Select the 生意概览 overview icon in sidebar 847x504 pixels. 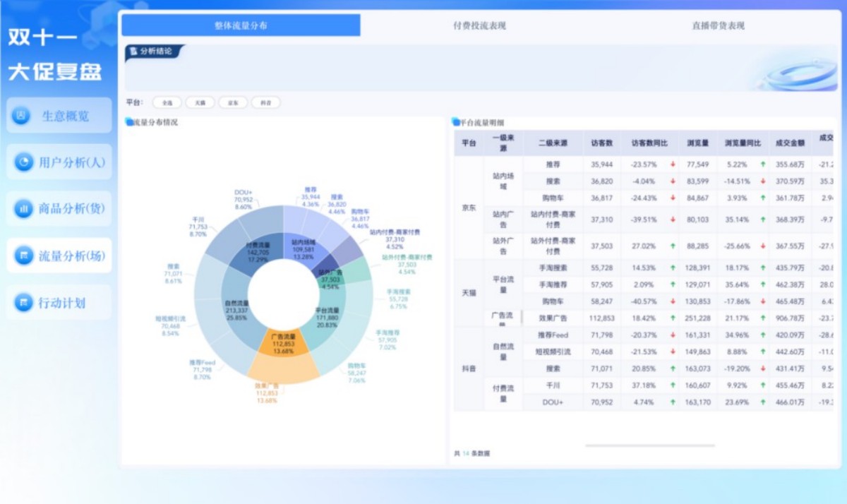click(x=20, y=116)
